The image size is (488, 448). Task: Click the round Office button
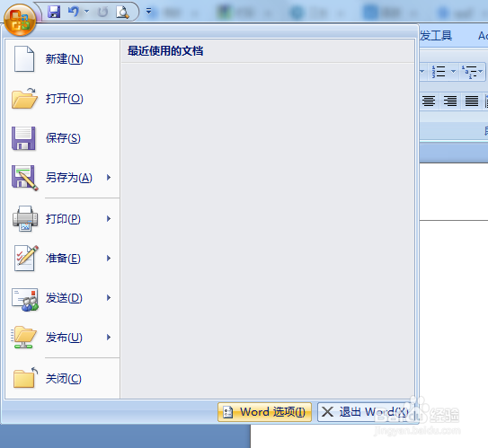click(x=20, y=20)
